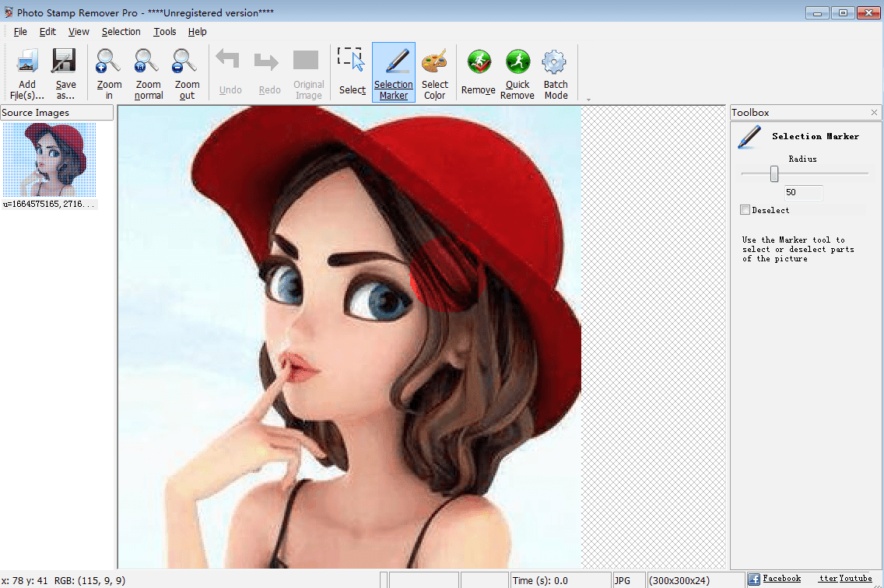This screenshot has width=884, height=588.
Task: Enable the Deselect checkbox
Action: 745,210
